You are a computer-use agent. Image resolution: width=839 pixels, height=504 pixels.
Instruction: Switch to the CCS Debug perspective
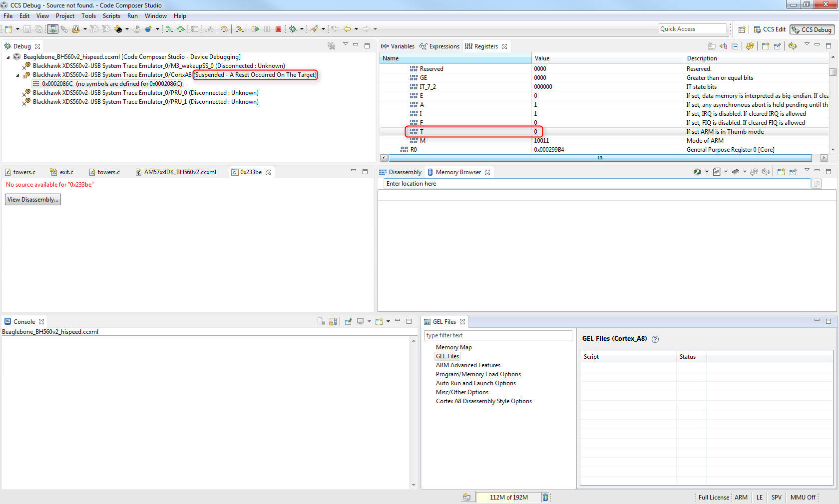tap(812, 30)
